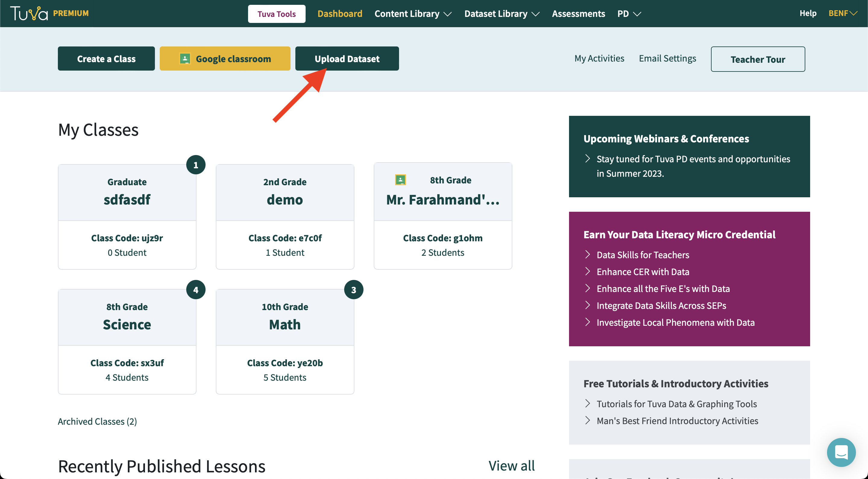Click the My Classes heading
The height and width of the screenshot is (479, 868).
pyautogui.click(x=98, y=130)
